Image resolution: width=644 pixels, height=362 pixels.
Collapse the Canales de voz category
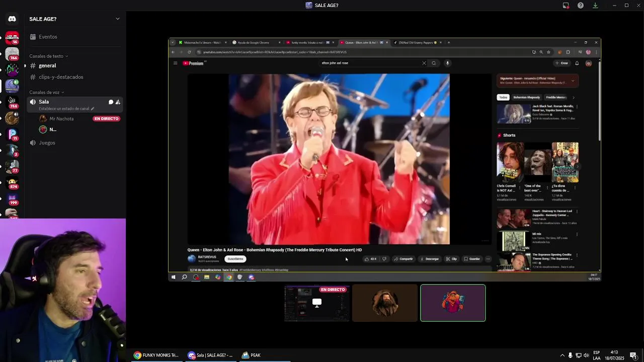pyautogui.click(x=46, y=93)
